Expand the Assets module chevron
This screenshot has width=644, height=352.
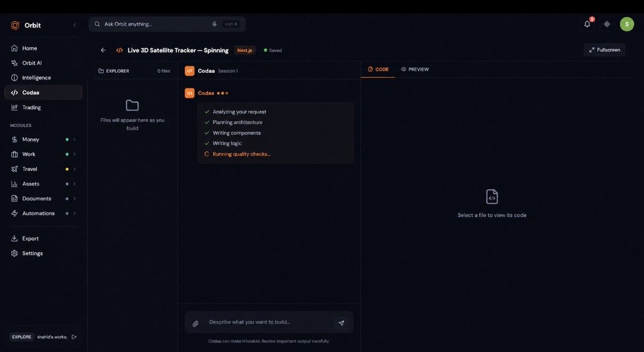[74, 184]
